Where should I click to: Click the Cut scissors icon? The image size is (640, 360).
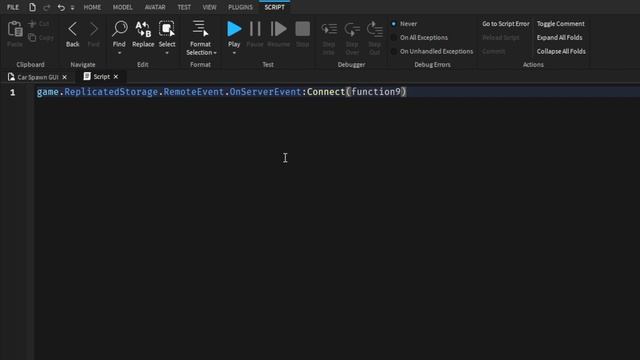[x=32, y=24]
